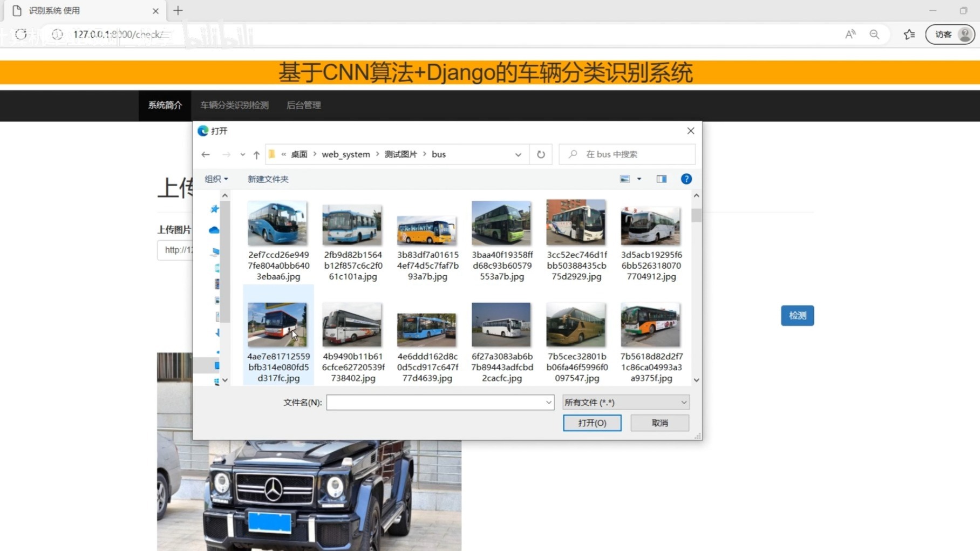Open browser favorites star icon
This screenshot has width=980, height=551.
[909, 35]
